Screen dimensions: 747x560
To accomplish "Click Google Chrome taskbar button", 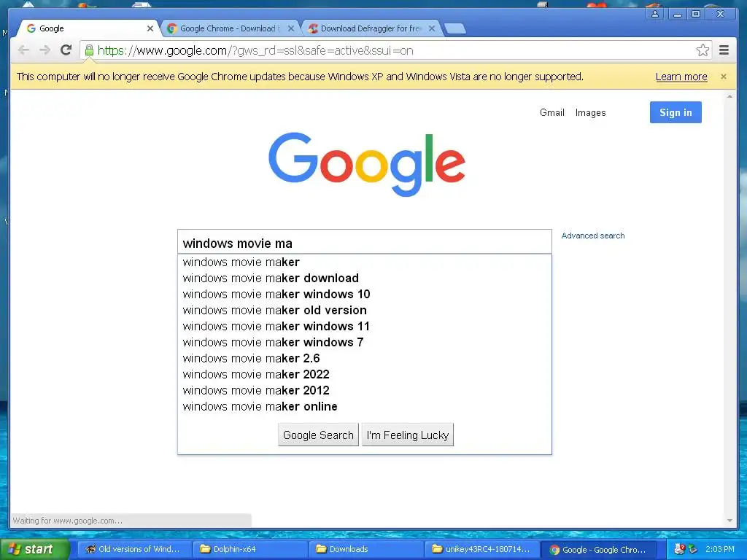I will 599,549.
